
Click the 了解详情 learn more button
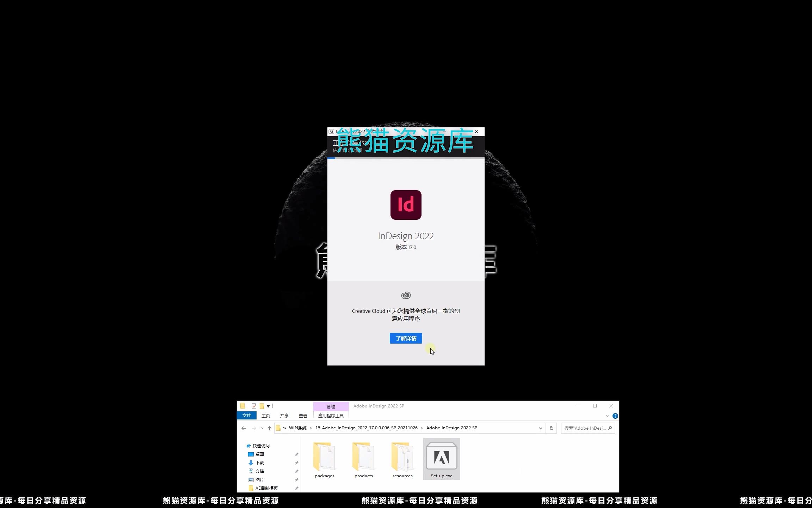point(406,338)
